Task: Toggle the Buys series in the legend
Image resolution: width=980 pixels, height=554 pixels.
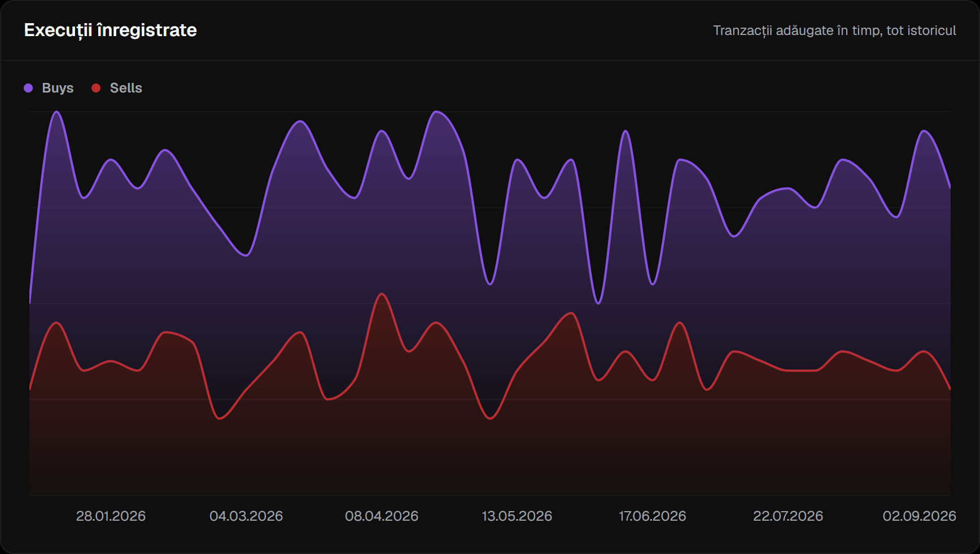Action: point(49,88)
